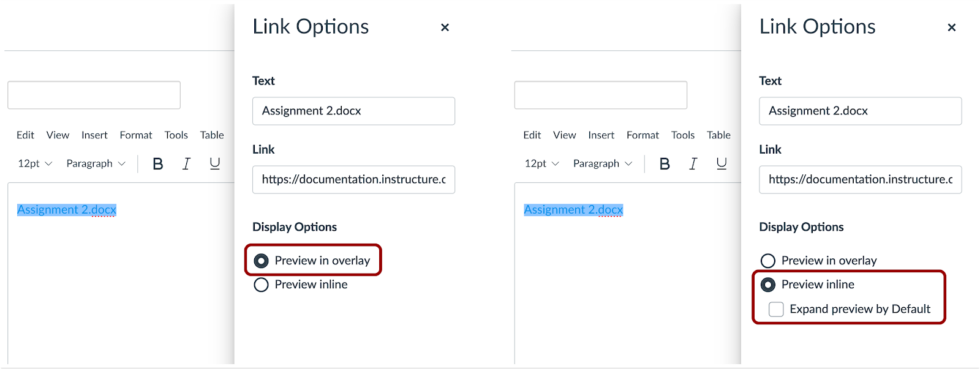
Task: Select the unselected Preview inline radio button
Action: [262, 285]
